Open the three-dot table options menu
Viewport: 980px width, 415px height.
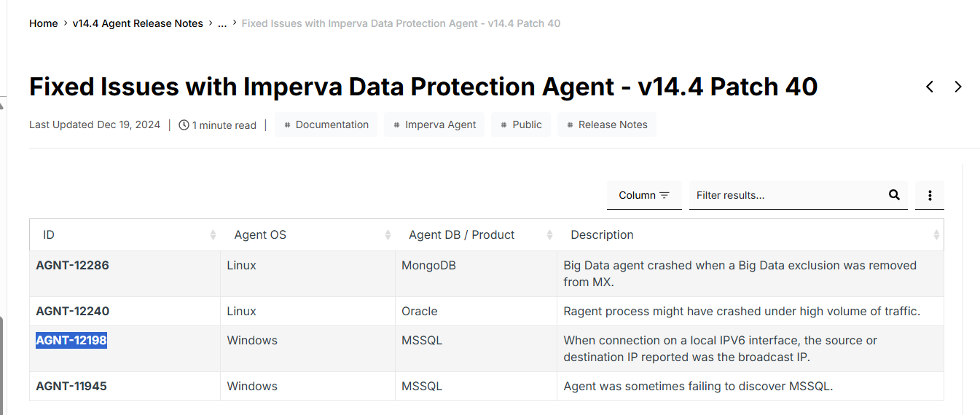[930, 195]
